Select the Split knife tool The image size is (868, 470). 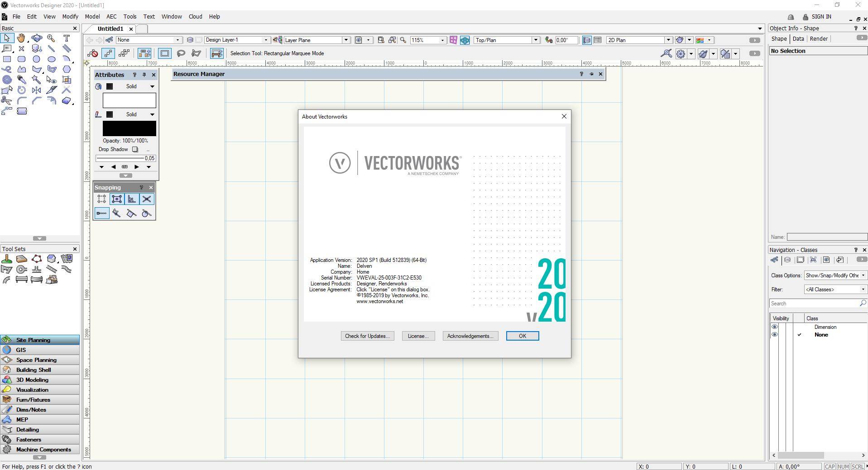[x=51, y=90]
